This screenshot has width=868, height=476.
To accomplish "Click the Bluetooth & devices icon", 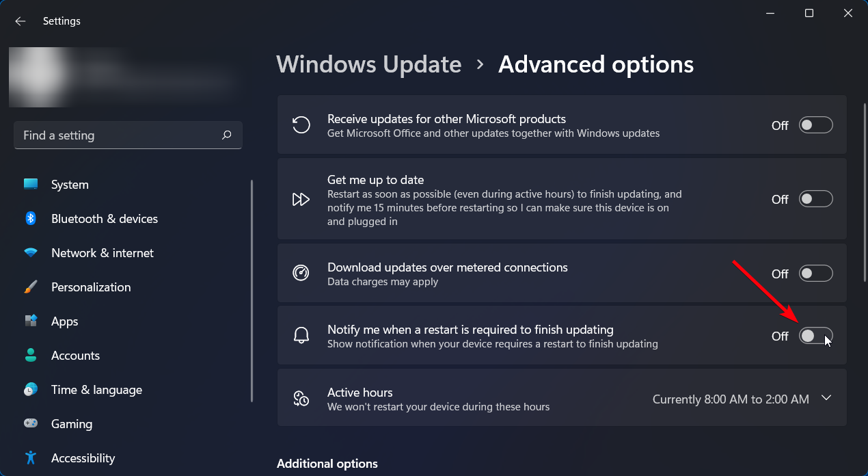I will click(31, 219).
